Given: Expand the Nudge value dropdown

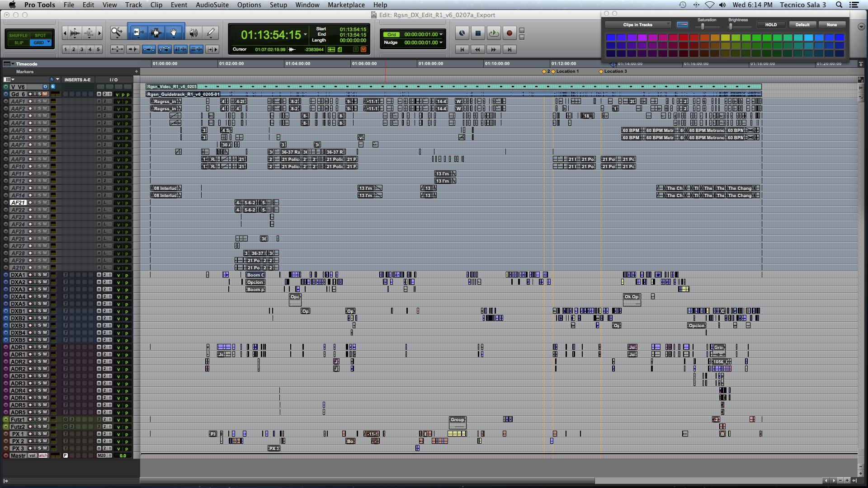Looking at the screenshot, I should coord(441,42).
